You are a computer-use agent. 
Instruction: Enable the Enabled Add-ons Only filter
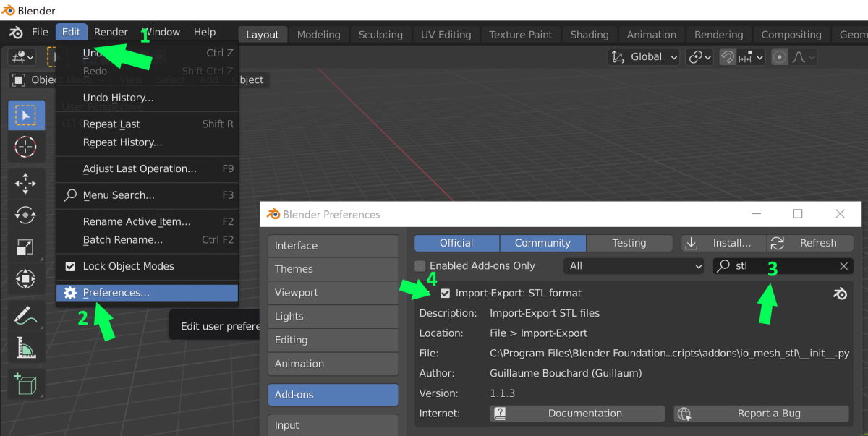tap(420, 265)
